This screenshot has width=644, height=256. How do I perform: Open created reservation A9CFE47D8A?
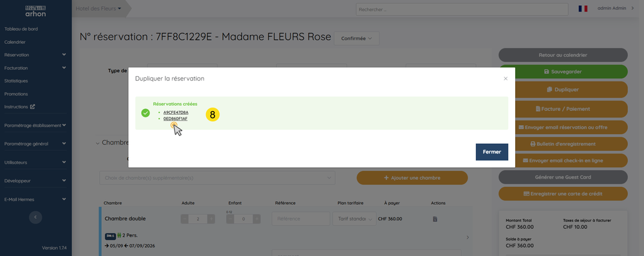pos(176,112)
